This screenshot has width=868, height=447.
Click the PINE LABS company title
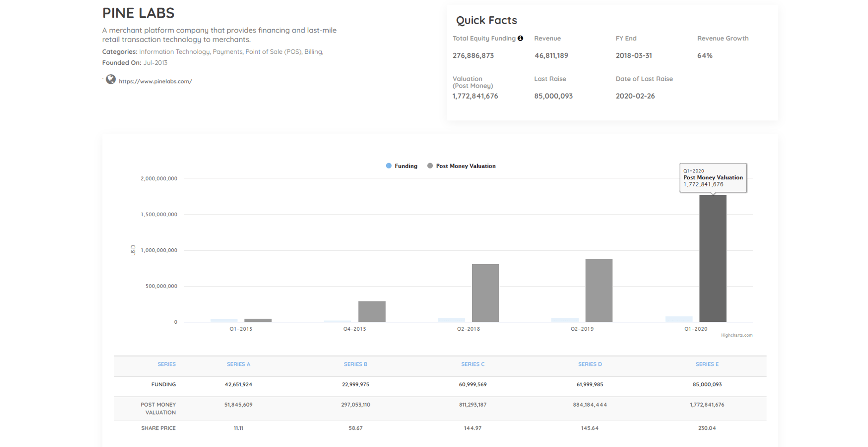point(138,13)
